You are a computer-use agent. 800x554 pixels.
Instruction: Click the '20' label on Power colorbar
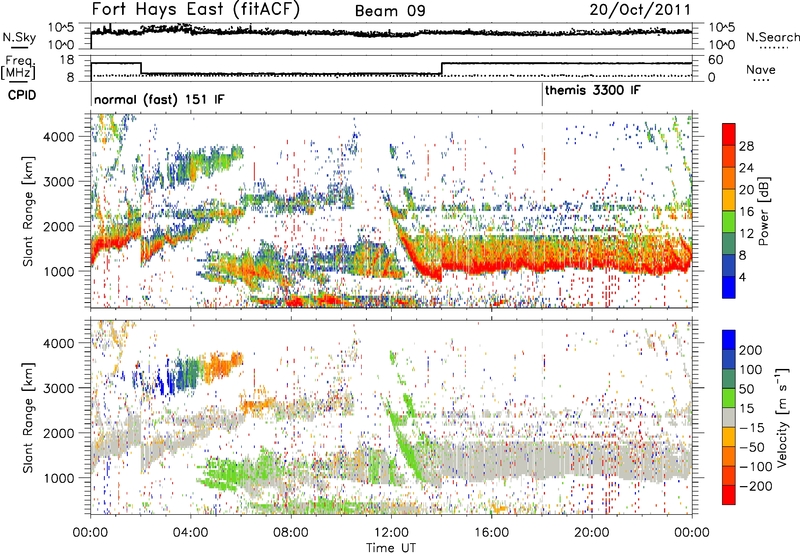[746, 190]
